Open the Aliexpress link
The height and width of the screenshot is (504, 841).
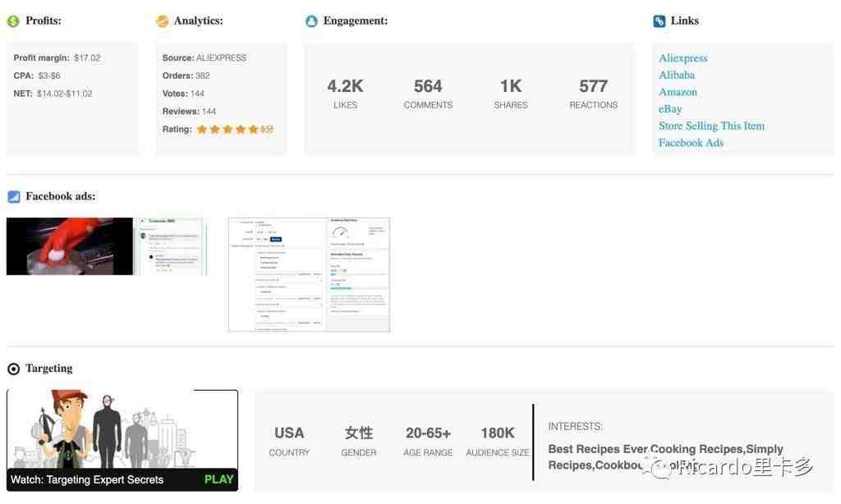[682, 58]
